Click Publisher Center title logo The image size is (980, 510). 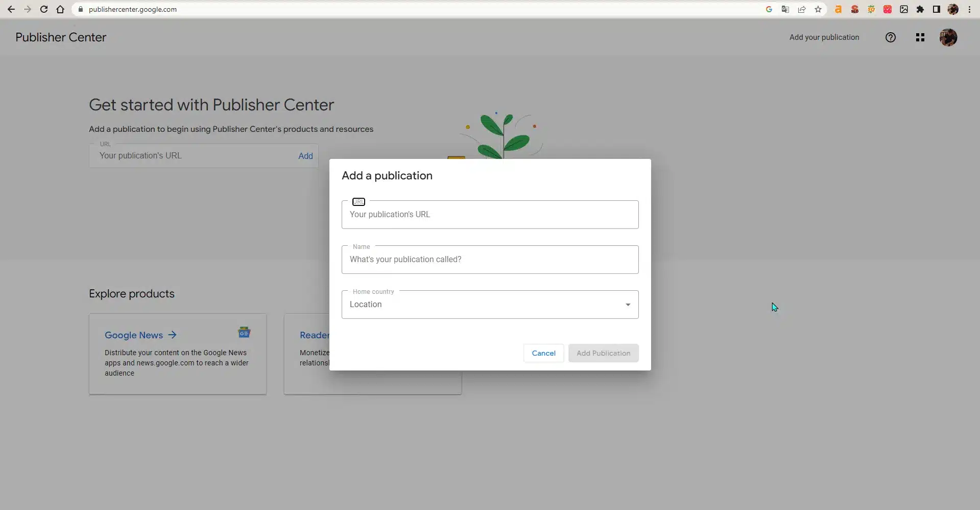click(x=61, y=37)
